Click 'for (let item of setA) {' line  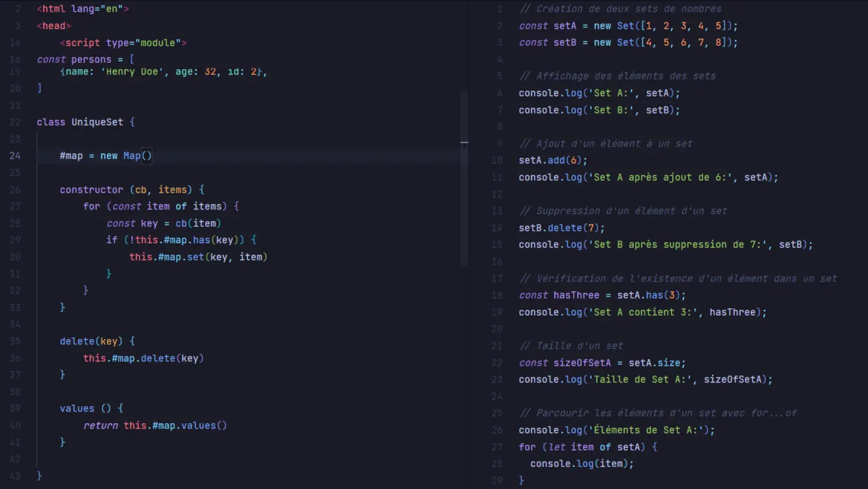588,447
